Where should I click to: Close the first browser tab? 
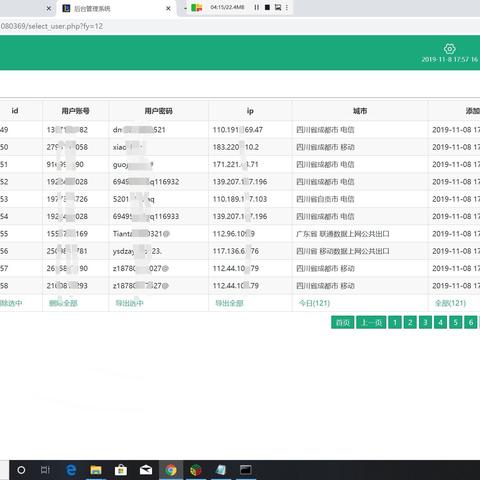pyautogui.click(x=49, y=9)
